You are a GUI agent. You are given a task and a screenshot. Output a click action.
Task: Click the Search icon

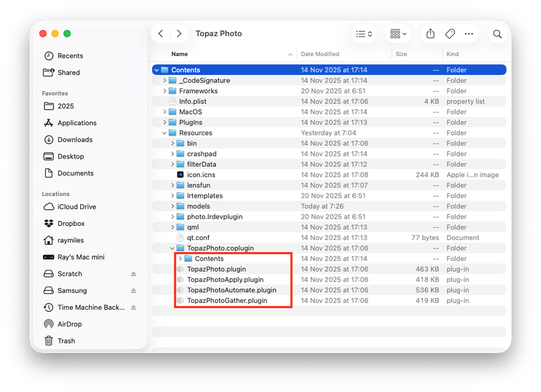(x=497, y=33)
